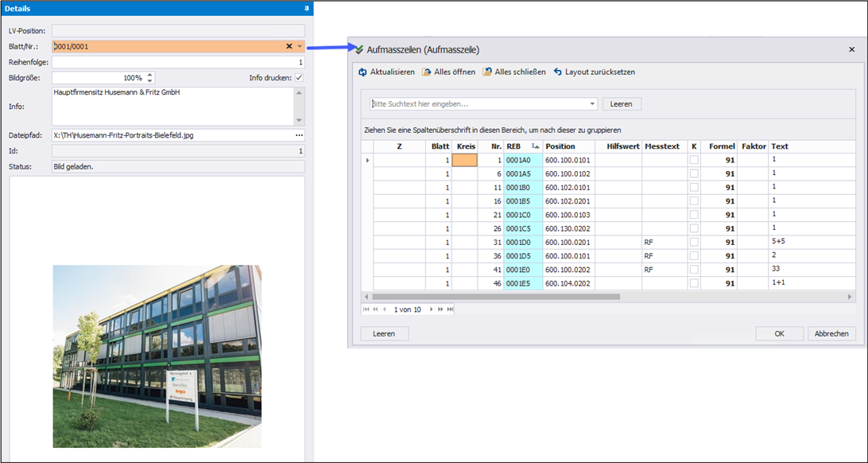The image size is (868, 463).
Task: Check the K checkbox for row 0001D0
Action: [694, 242]
